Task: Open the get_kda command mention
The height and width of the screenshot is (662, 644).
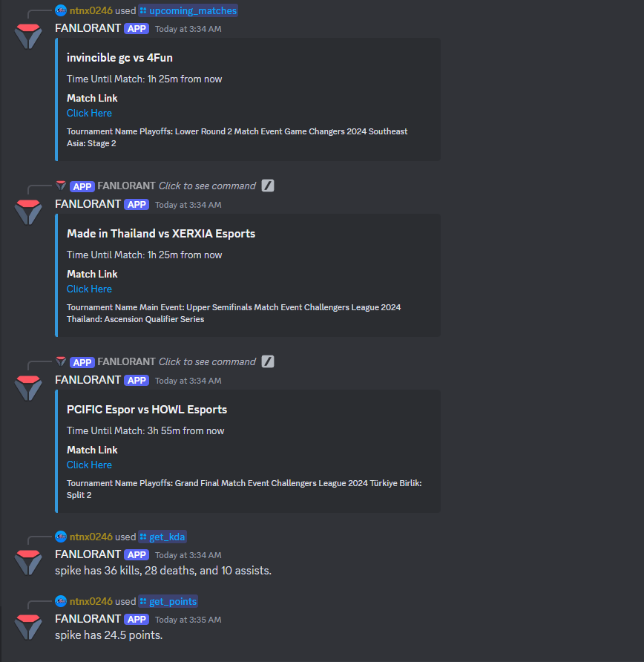Action: (x=162, y=537)
